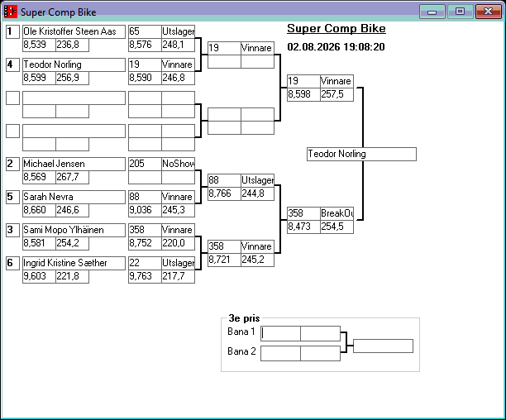Click the NoShow result cell
The height and width of the screenshot is (420, 506).
[178, 164]
